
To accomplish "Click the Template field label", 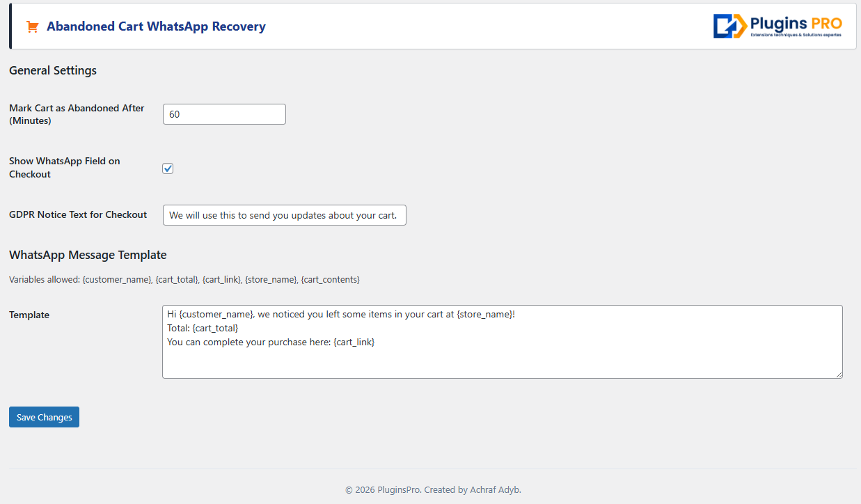I will click(x=29, y=315).
